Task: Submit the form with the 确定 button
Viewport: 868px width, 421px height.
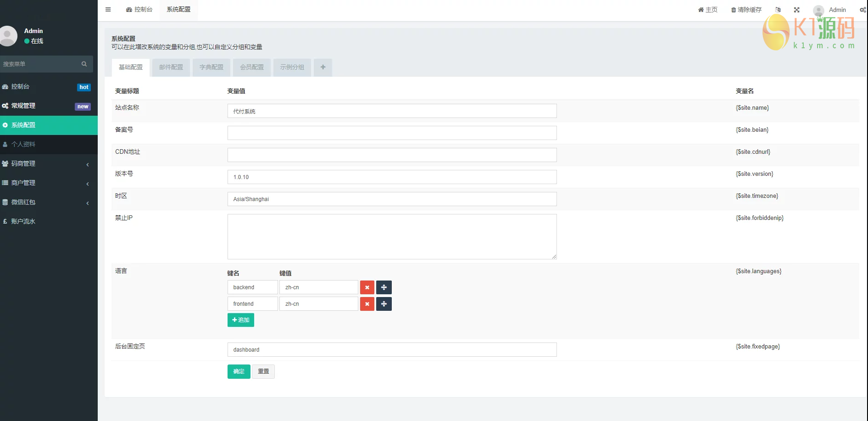Action: (x=239, y=371)
